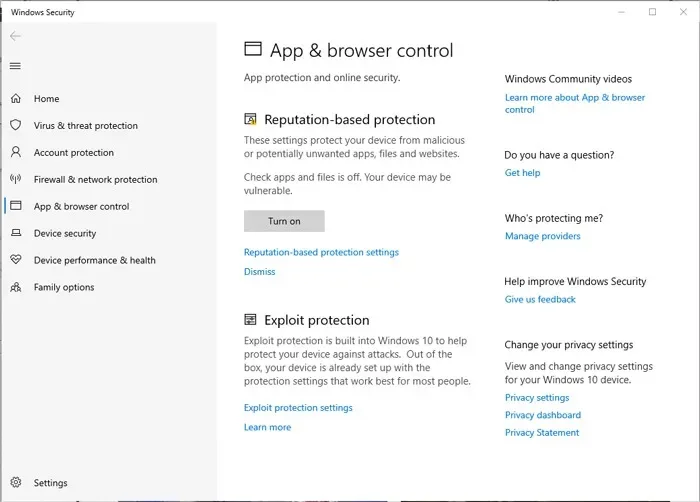The image size is (700, 502).
Task: Go back using the back arrow
Action: (15, 36)
